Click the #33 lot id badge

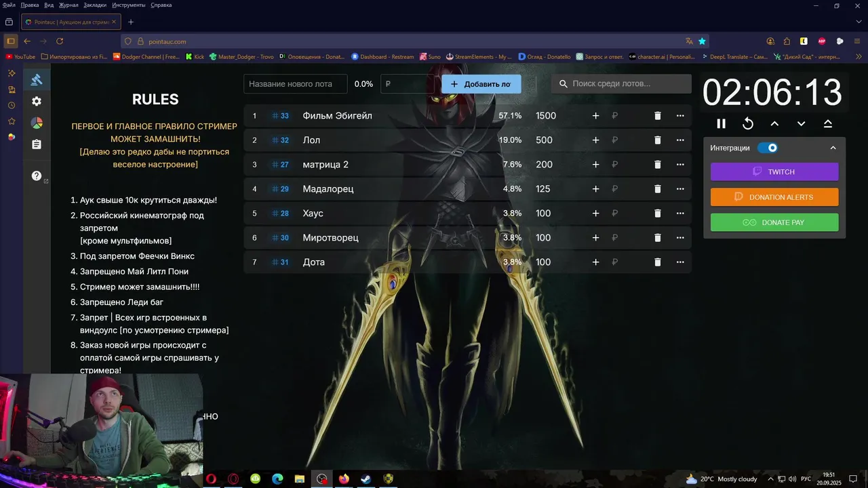280,116
